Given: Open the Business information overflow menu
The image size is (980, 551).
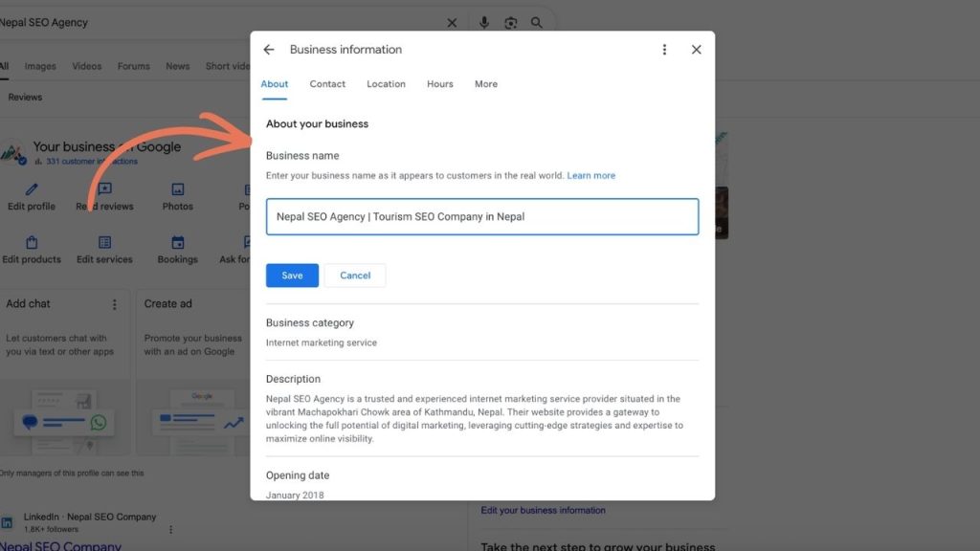Looking at the screenshot, I should coord(665,49).
